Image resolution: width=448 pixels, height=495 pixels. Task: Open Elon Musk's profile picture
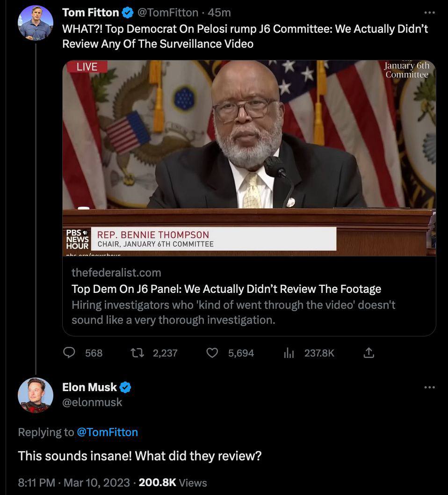[35, 395]
